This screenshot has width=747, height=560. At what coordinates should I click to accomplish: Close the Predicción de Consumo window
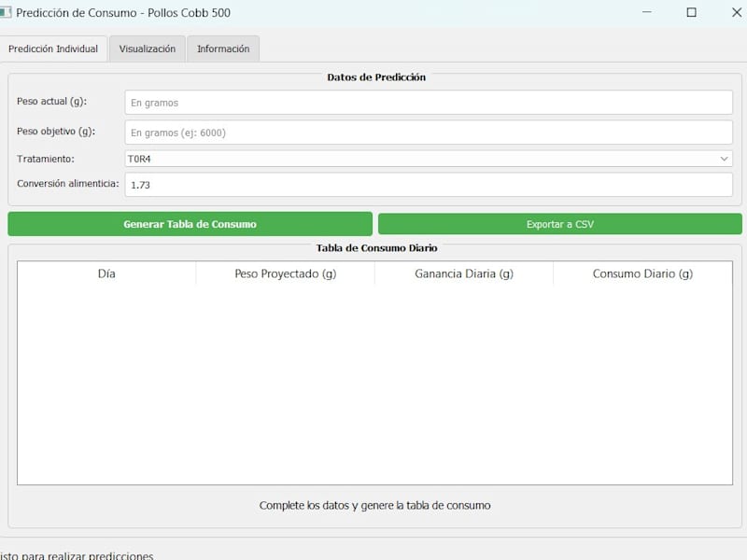click(736, 12)
